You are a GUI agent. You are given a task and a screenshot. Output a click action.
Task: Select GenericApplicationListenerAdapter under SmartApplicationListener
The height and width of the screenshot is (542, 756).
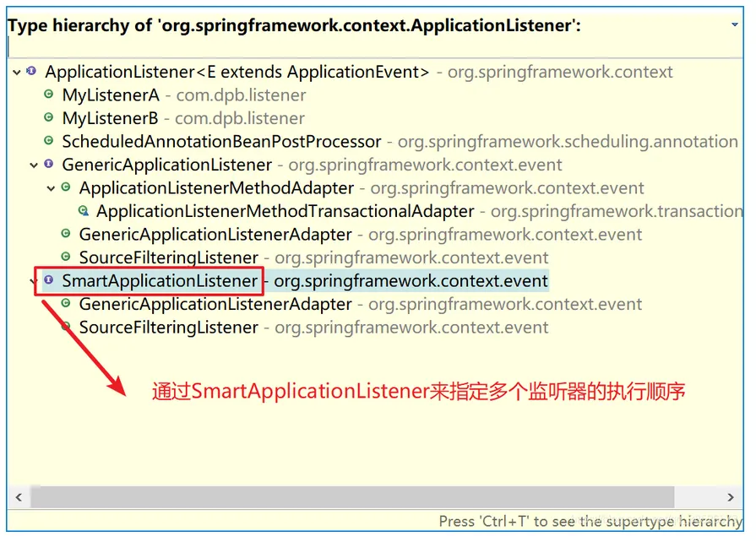(x=215, y=304)
